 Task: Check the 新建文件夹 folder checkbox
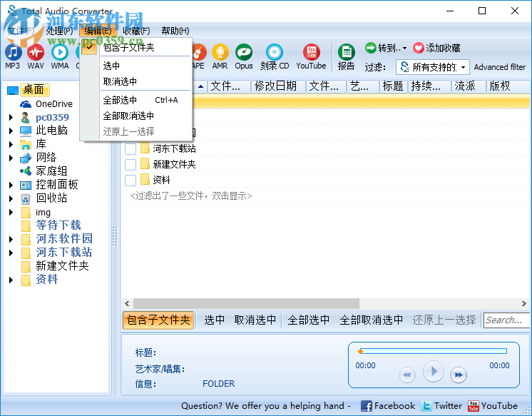pyautogui.click(x=131, y=164)
